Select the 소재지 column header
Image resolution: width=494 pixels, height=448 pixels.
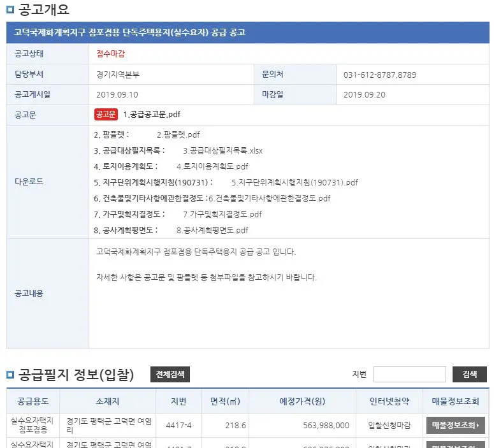point(108,401)
